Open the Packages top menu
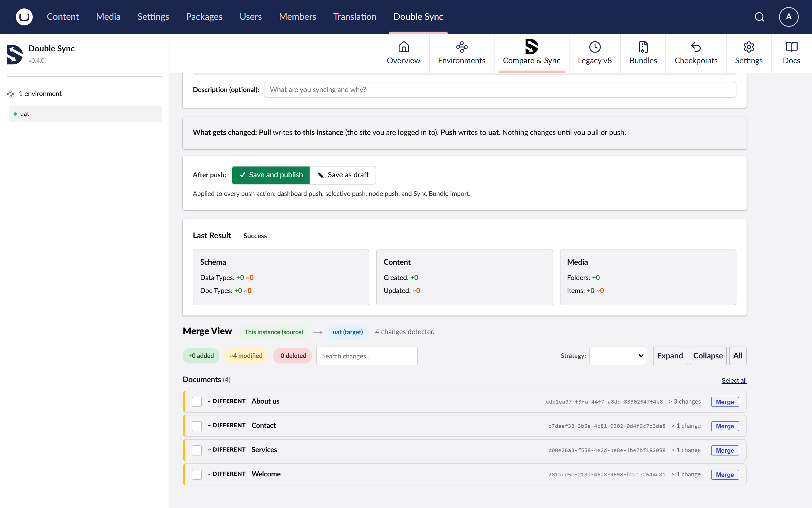 click(204, 16)
